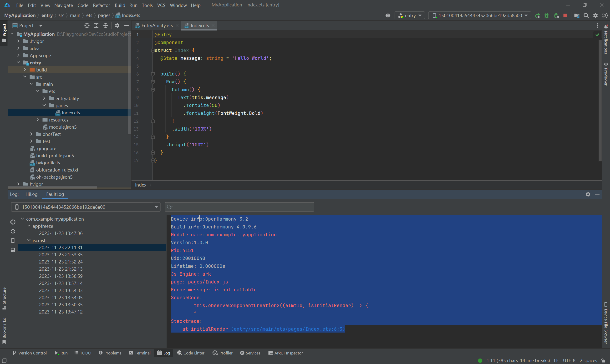Open the Previewer side panel
The width and height of the screenshot is (610, 364).
click(x=605, y=74)
